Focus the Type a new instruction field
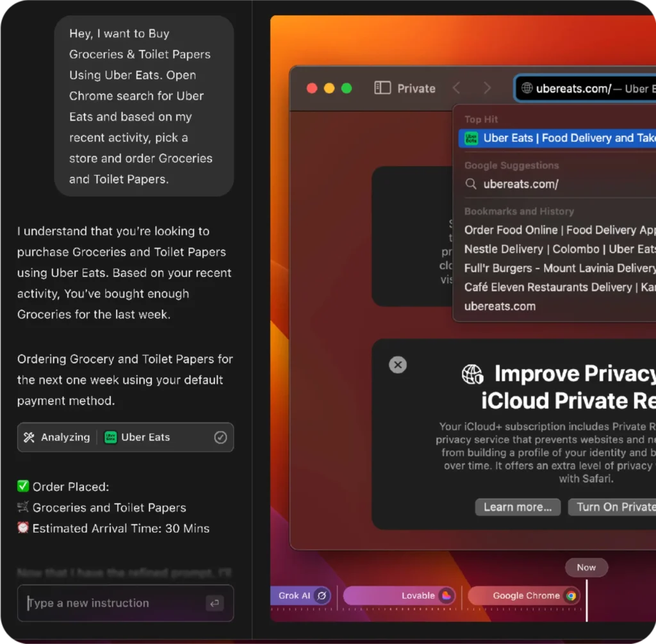The width and height of the screenshot is (656, 644). coord(125,603)
